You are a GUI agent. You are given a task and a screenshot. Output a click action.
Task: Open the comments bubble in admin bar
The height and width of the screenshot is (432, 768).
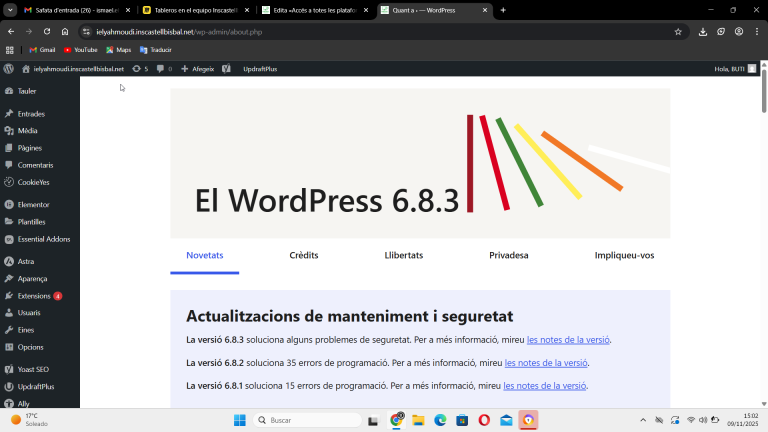163,69
